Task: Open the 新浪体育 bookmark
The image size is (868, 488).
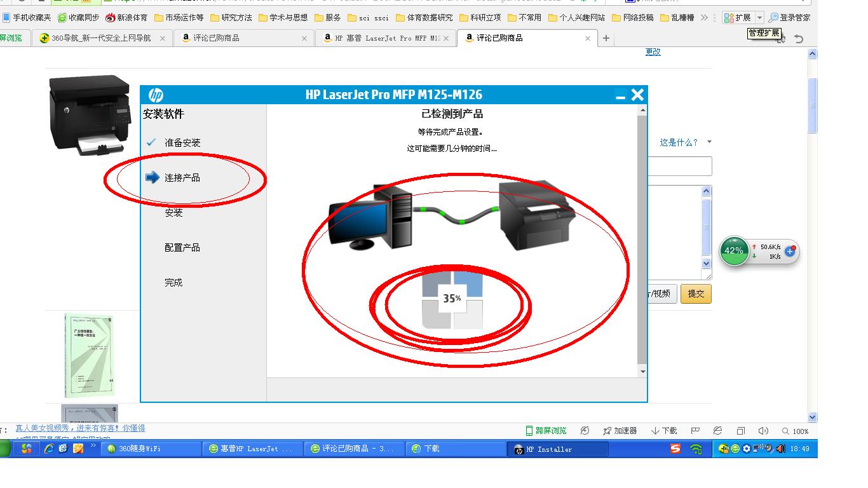Action: click(x=126, y=18)
